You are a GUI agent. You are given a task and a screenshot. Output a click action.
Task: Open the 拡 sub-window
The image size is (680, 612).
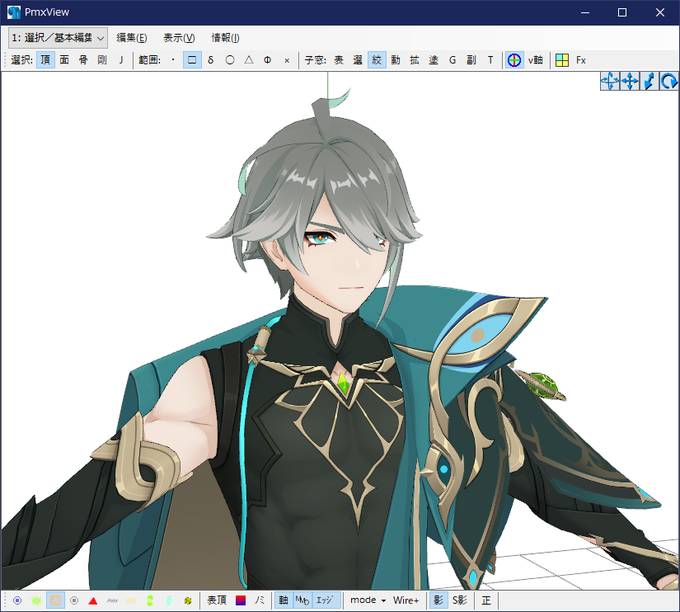[415, 60]
